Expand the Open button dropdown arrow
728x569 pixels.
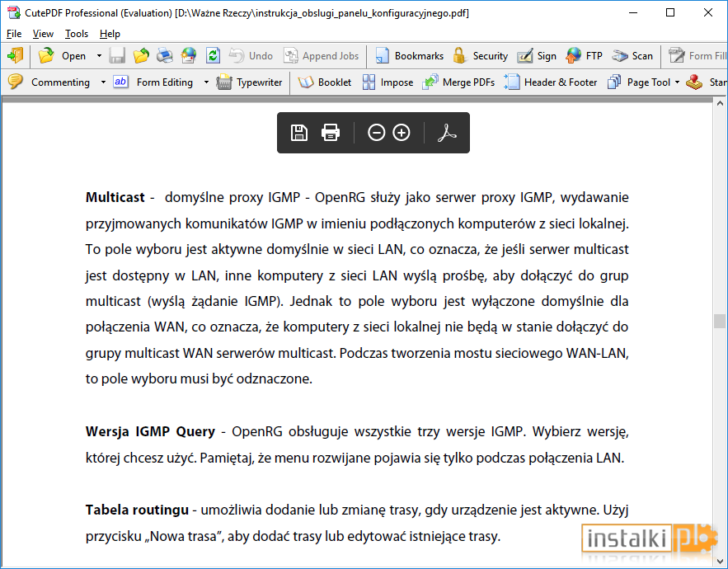click(x=99, y=56)
